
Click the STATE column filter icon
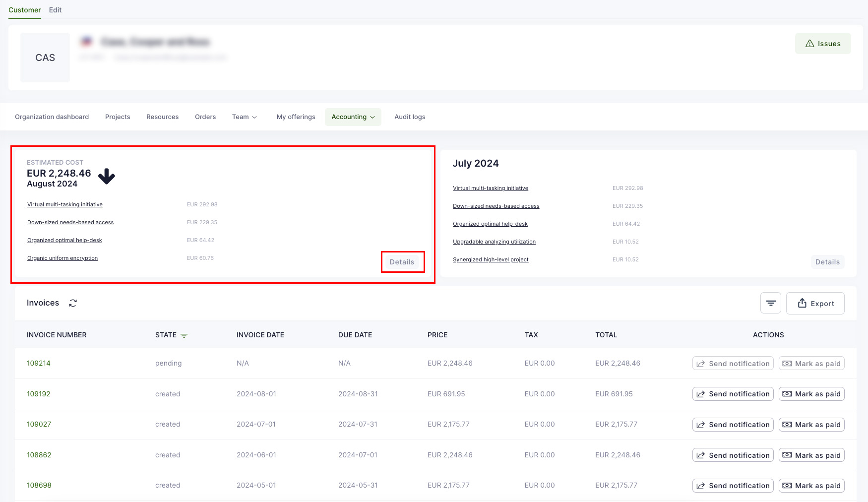(184, 335)
